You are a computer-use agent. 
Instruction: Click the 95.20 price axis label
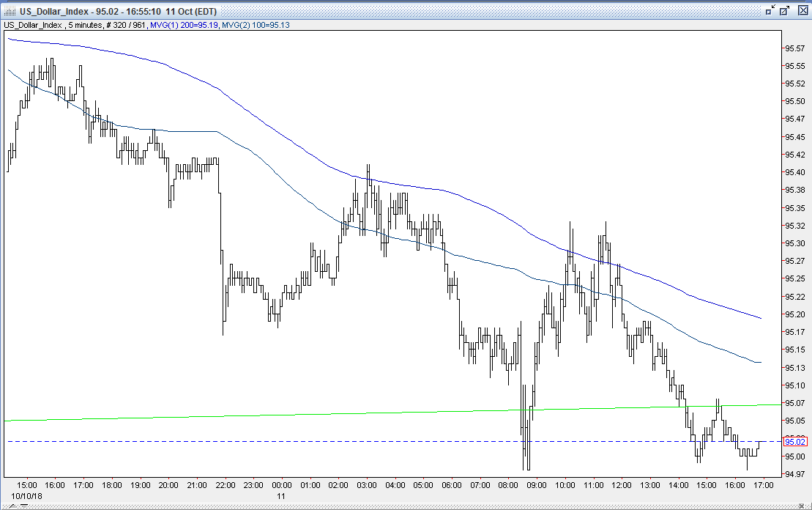tap(795, 314)
